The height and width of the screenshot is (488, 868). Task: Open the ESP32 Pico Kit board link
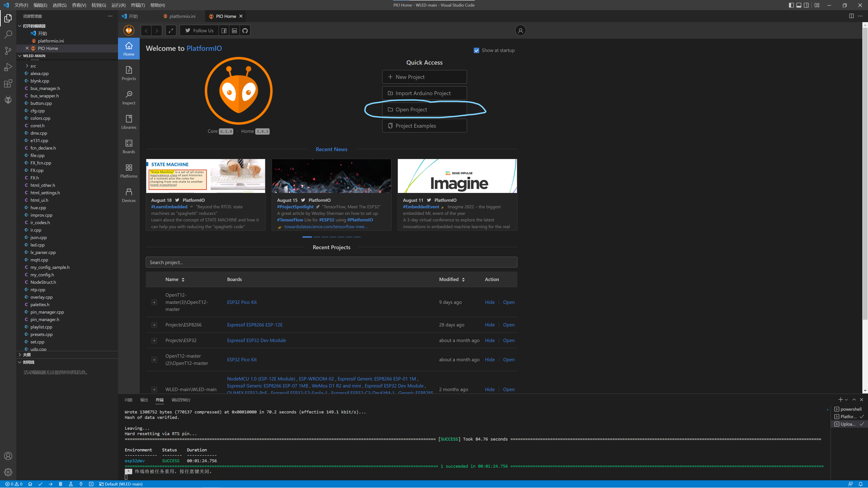(242, 302)
